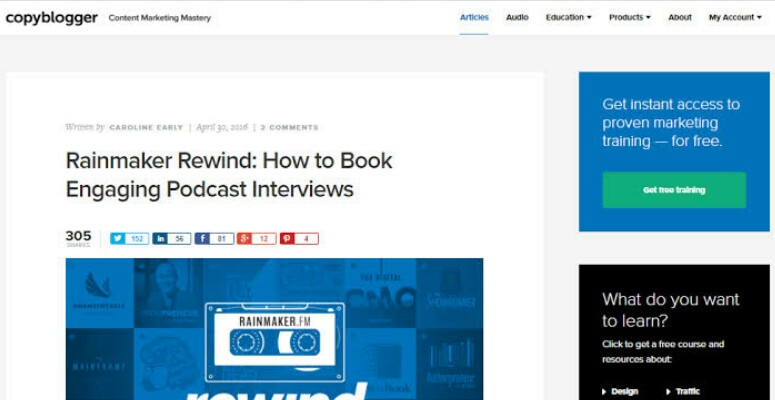The height and width of the screenshot is (400, 775).
Task: Click the copyblogger logo
Action: pyautogui.click(x=51, y=18)
